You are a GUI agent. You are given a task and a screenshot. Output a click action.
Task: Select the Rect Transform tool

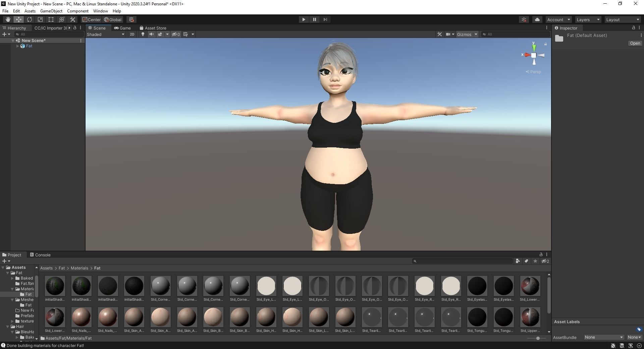pyautogui.click(x=51, y=19)
